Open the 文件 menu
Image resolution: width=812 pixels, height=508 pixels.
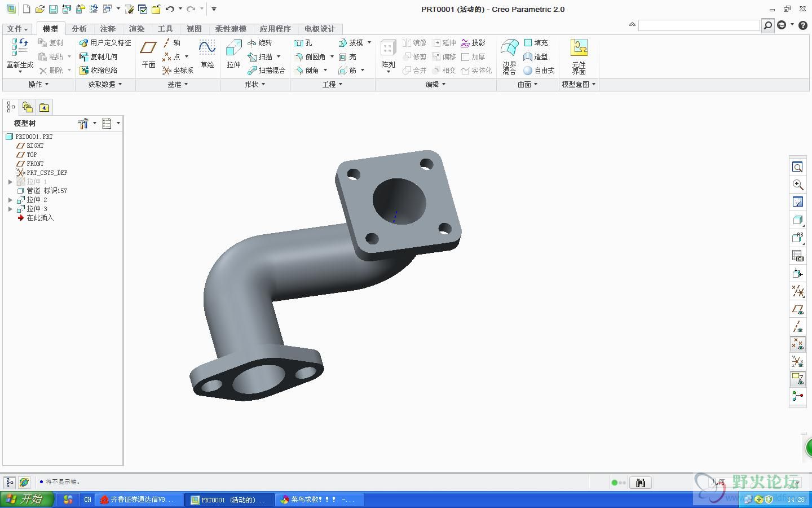click(x=17, y=29)
